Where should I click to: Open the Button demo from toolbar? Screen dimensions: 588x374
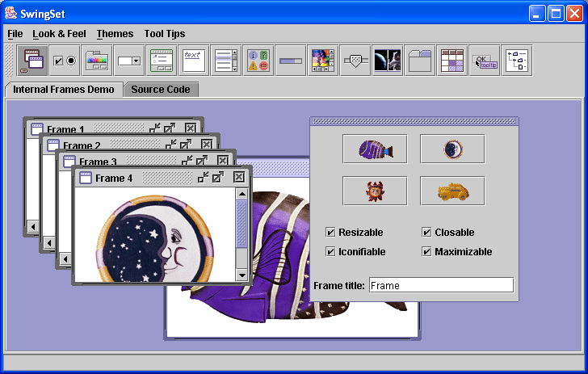[64, 61]
